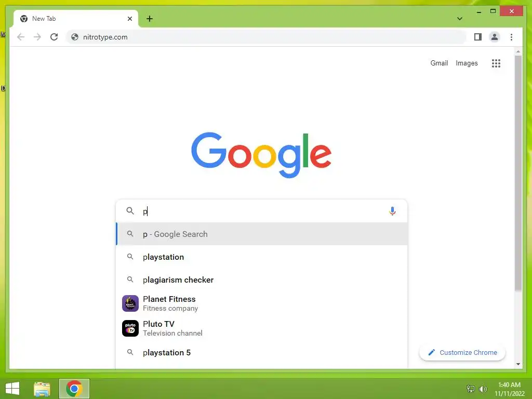Select the 'plagiarism checker' suggestion

pyautogui.click(x=262, y=280)
